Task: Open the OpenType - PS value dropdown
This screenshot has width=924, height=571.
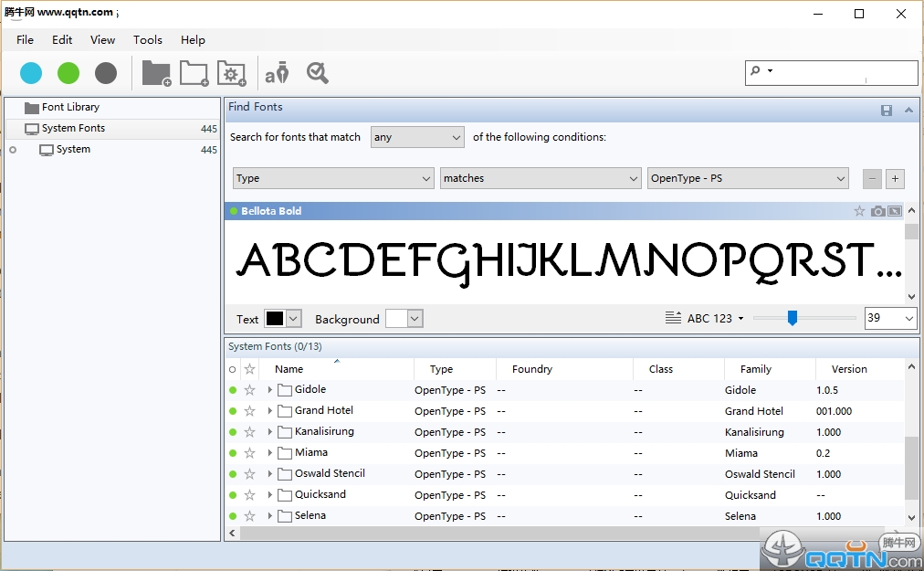Action: click(x=748, y=178)
